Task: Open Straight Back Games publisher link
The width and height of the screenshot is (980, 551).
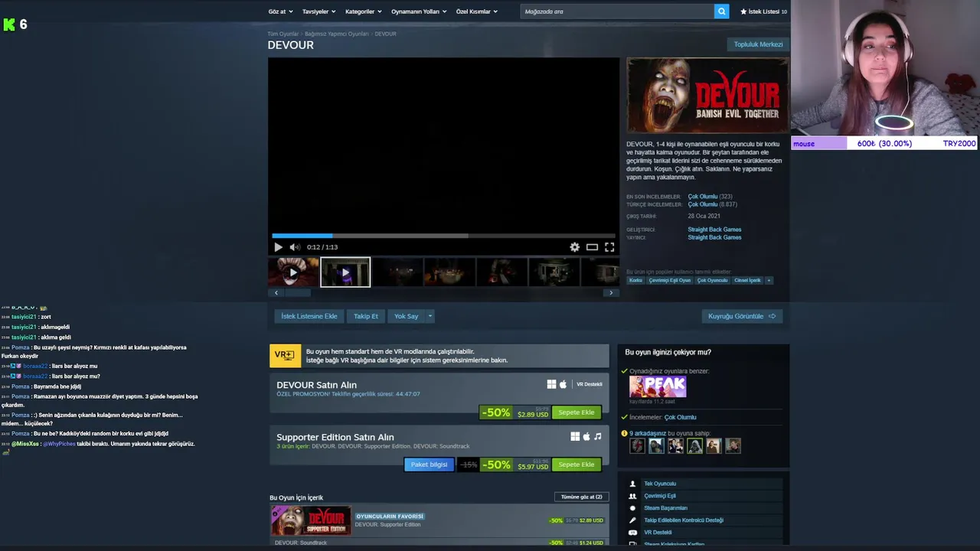Action: 714,237
